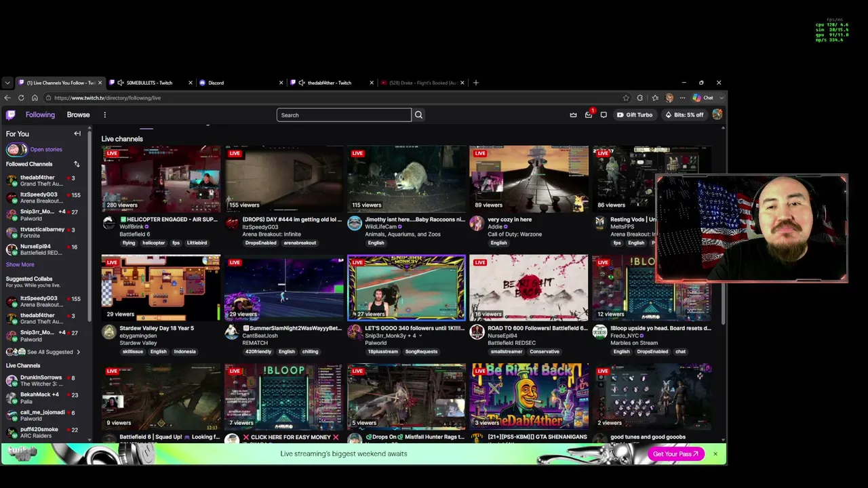
Task: Click the story avatars beside Open stories
Action: point(17,149)
